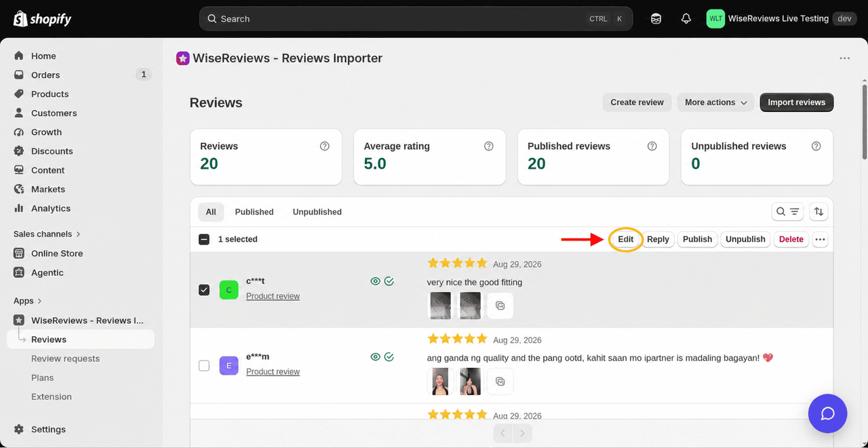Open Review requests in sidebar
Screen dimensions: 868x448
point(65,359)
